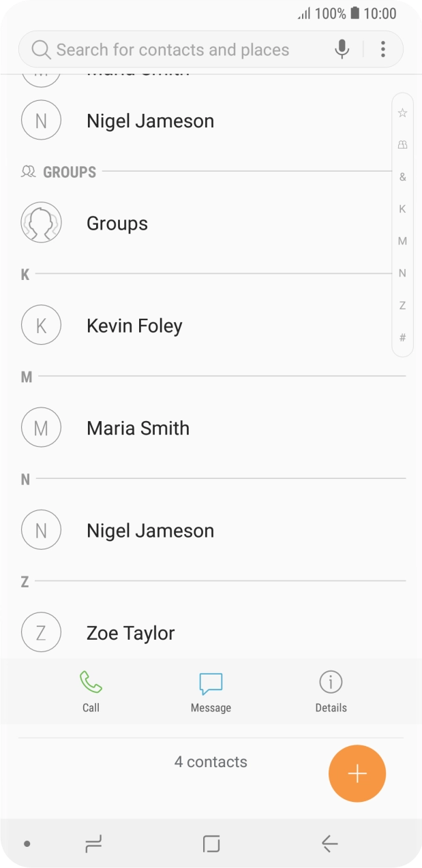Jump to letter Z in index scrollbar
Screen dimensions: 422x868
pyautogui.click(x=402, y=305)
